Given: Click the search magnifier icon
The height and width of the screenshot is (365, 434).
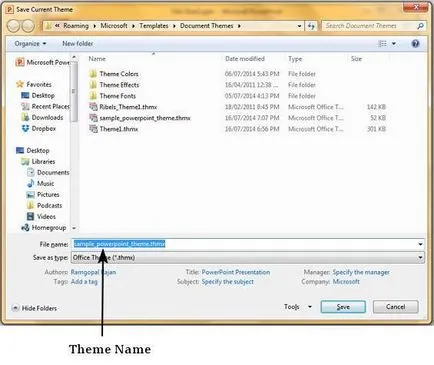Looking at the screenshot, I should pos(421,26).
